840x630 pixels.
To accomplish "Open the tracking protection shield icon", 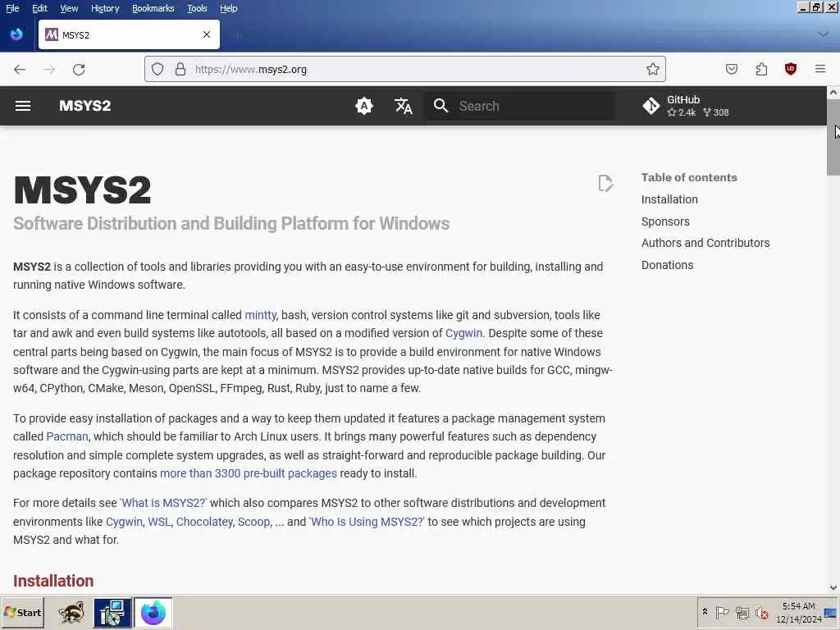I will (x=157, y=69).
